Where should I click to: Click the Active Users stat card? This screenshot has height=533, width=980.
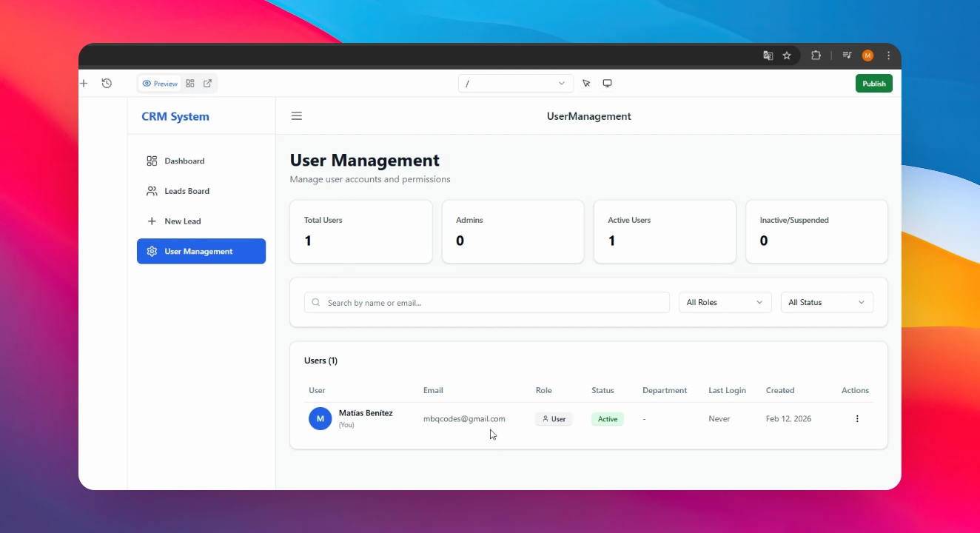point(665,232)
